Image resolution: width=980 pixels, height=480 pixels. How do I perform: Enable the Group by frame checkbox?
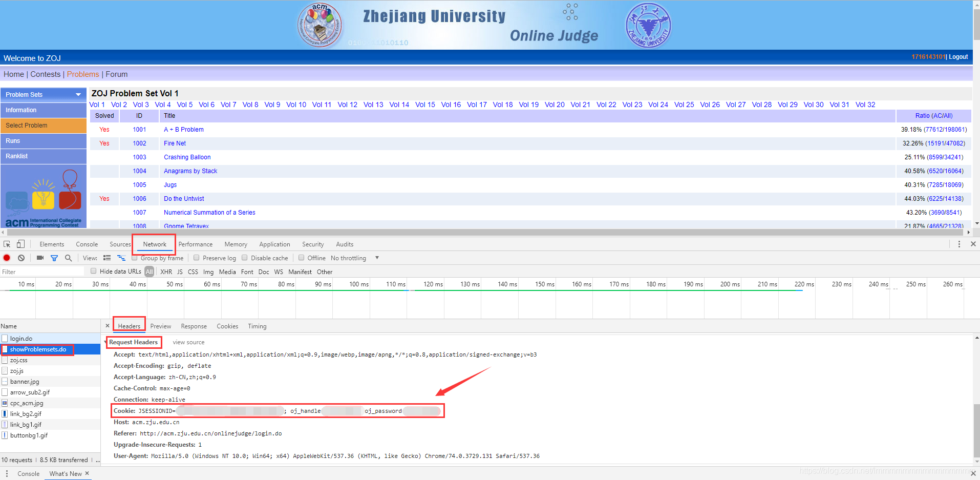(x=135, y=258)
